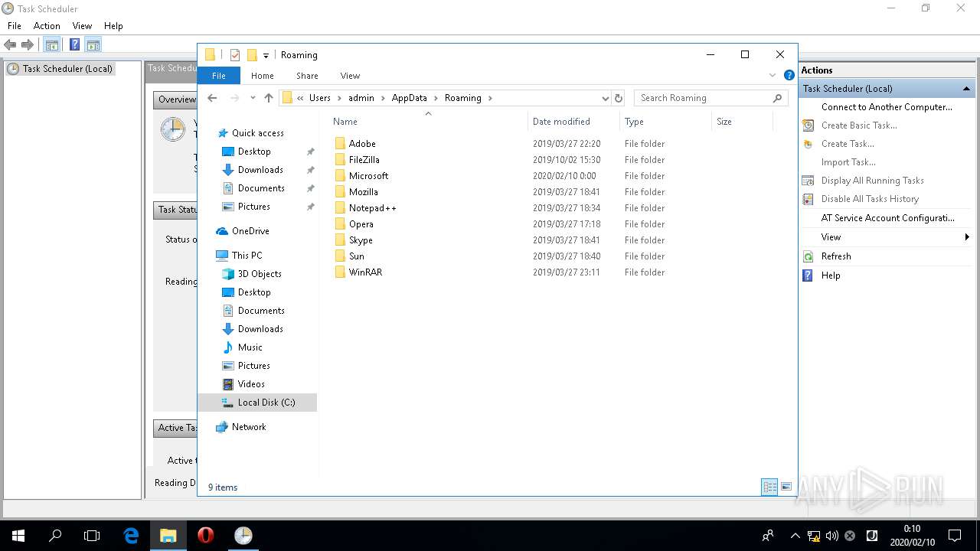
Task: Sort by Date modified column header
Action: (561, 122)
